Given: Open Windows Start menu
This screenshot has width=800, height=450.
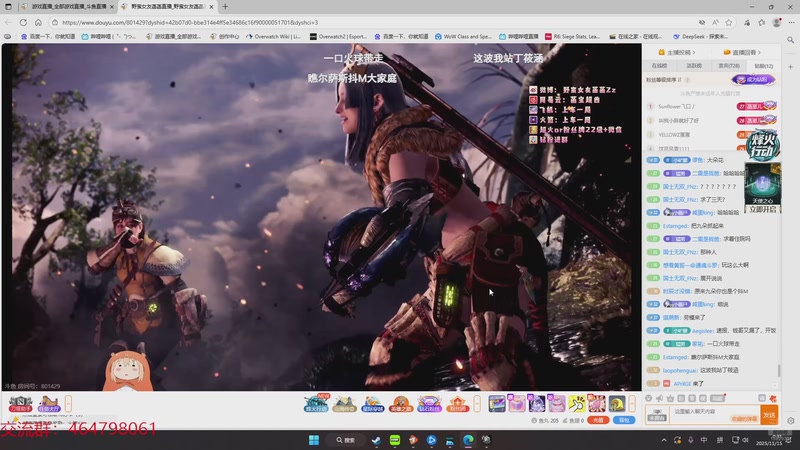Looking at the screenshot, I should tap(314, 440).
